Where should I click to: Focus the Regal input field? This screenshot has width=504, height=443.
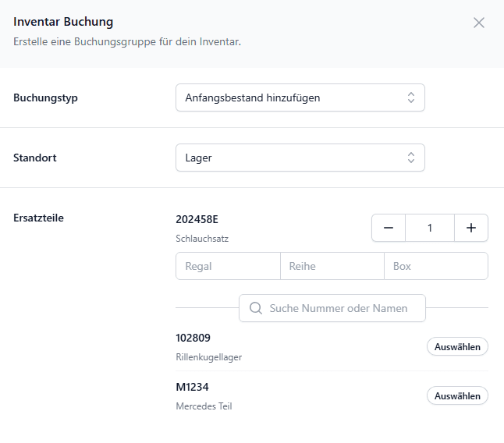click(229, 266)
